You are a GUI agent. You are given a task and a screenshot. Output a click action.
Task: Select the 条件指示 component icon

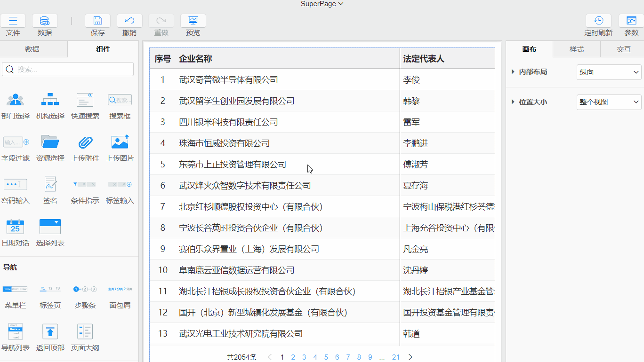85,184
